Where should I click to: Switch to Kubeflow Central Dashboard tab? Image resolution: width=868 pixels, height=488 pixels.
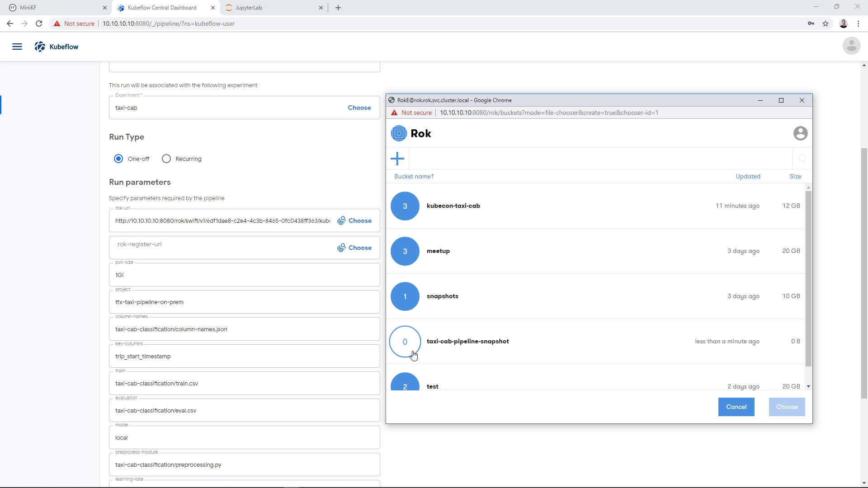pyautogui.click(x=165, y=8)
